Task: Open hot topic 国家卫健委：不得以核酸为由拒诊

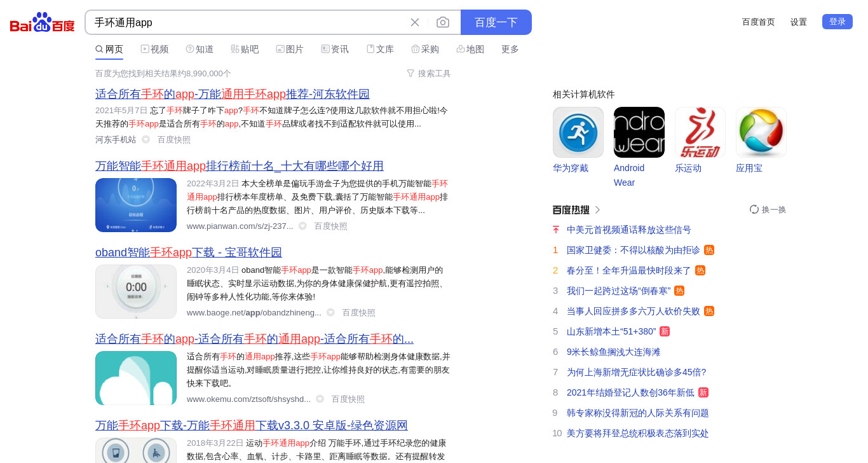Action: click(634, 250)
